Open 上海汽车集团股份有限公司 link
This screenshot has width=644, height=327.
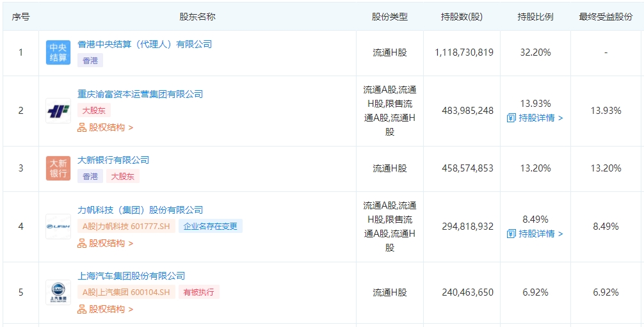(131, 276)
